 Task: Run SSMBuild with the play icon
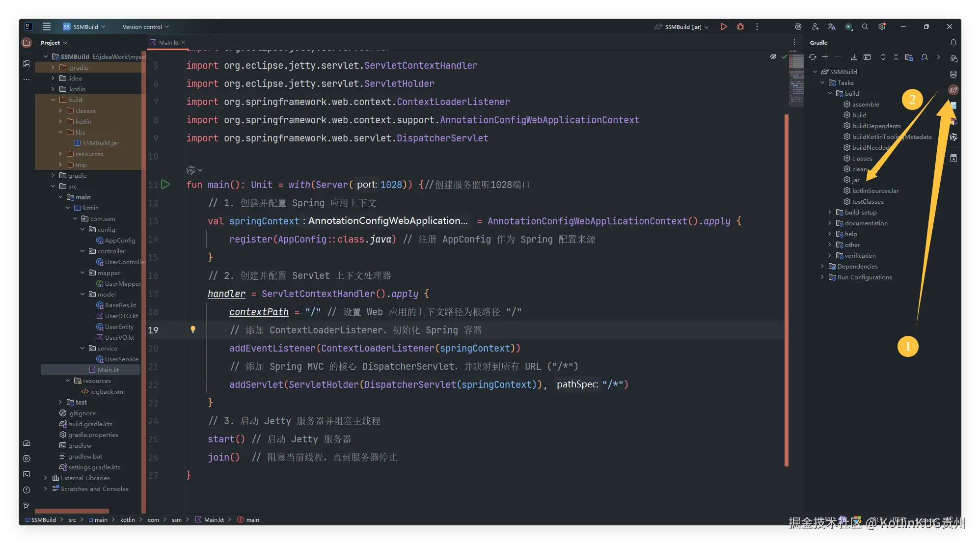click(723, 27)
